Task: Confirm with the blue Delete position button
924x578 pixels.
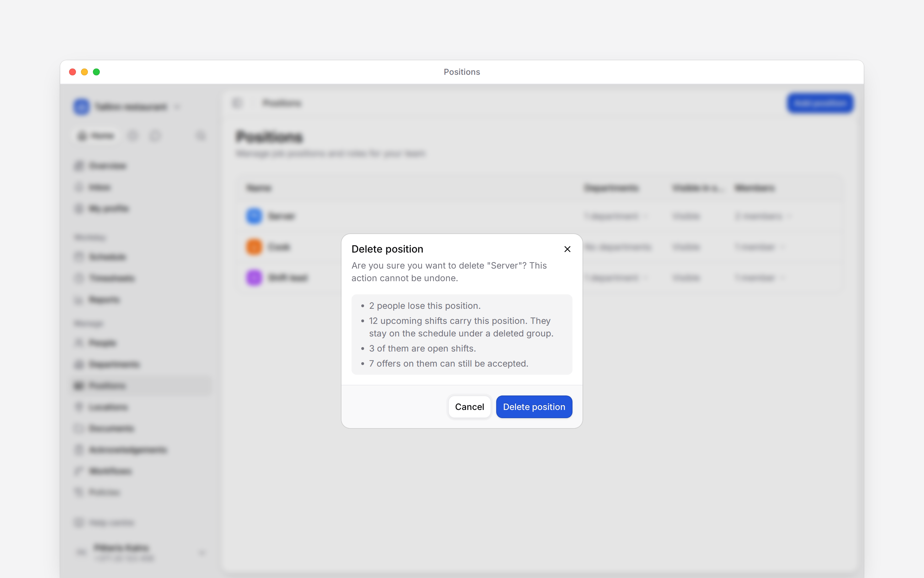Action: 534,407
